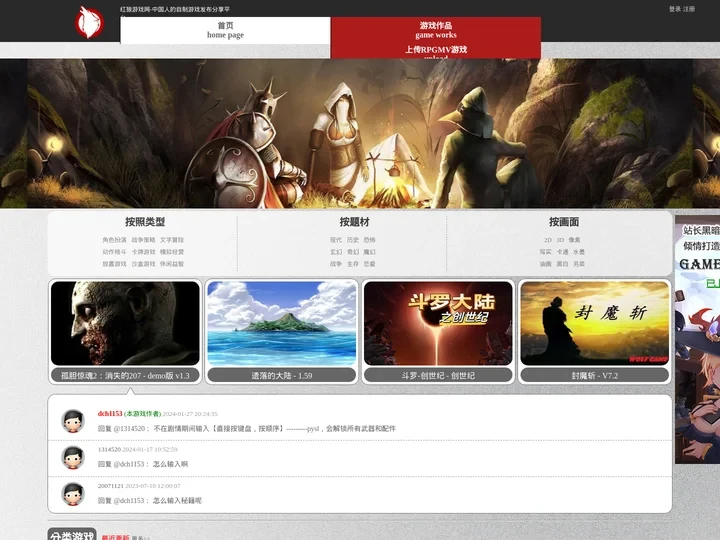Filter by graphics style 油画
Screen dimensions: 720x540
coord(546,264)
